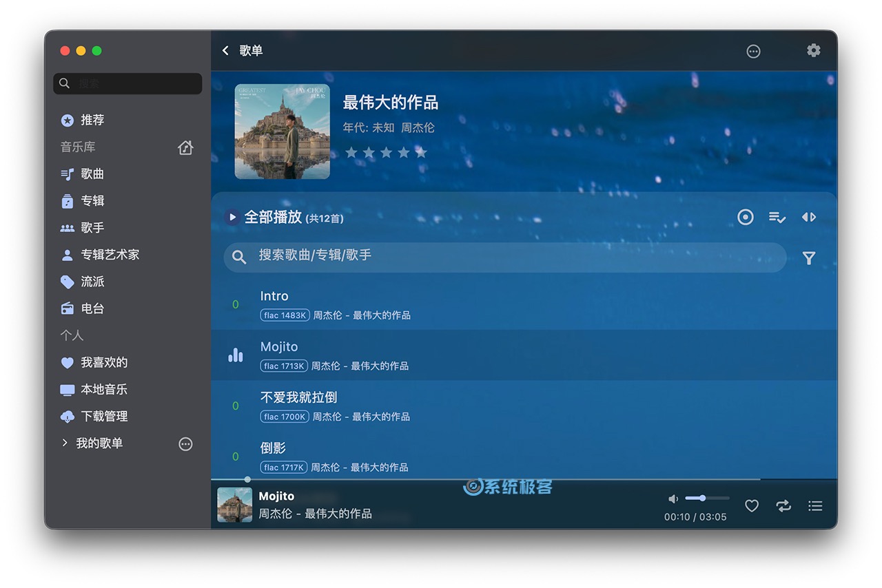Mute the volume speaker icon

pyautogui.click(x=673, y=498)
